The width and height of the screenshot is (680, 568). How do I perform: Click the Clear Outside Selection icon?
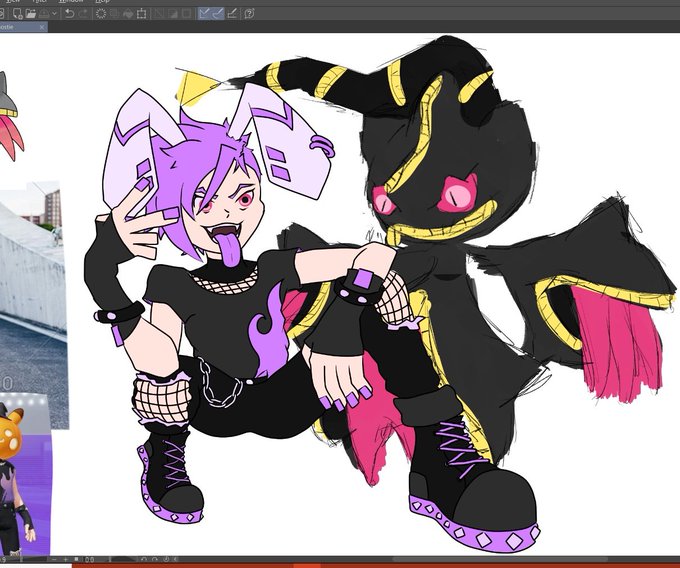click(x=114, y=14)
